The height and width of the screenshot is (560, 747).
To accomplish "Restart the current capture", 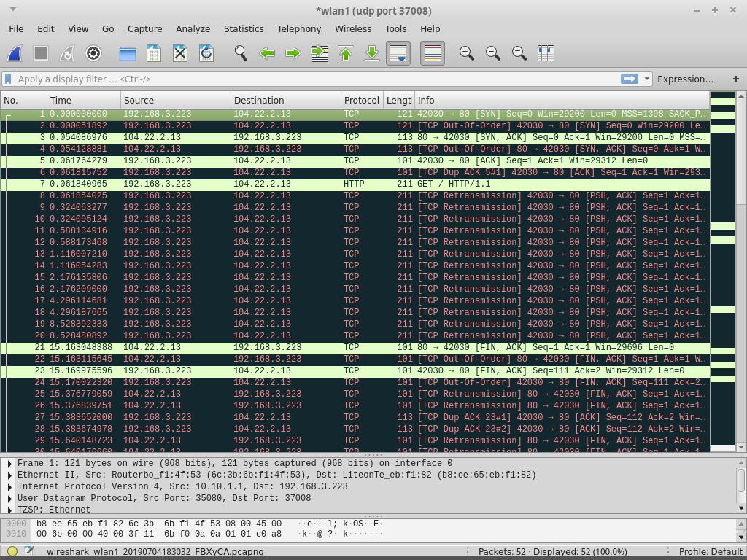I will [67, 53].
